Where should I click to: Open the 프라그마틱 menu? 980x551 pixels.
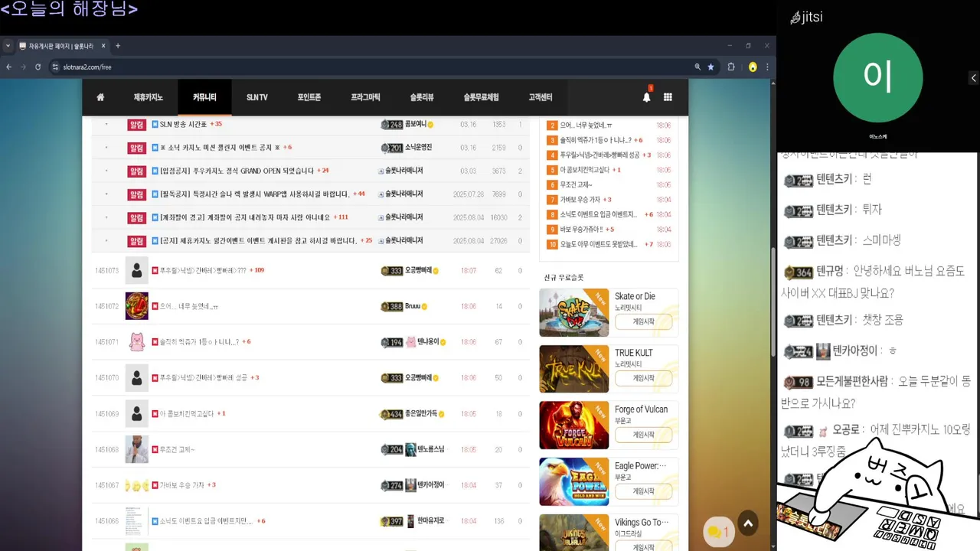(x=365, y=97)
